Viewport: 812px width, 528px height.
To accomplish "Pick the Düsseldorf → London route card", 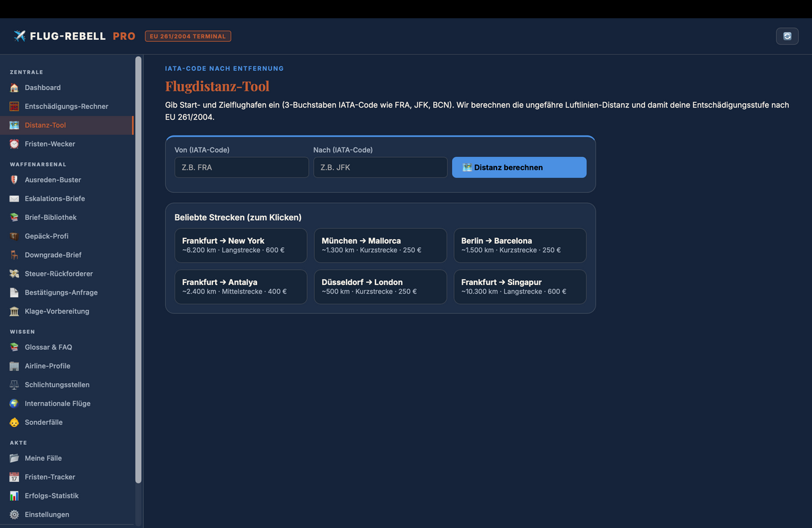I will 380,287.
